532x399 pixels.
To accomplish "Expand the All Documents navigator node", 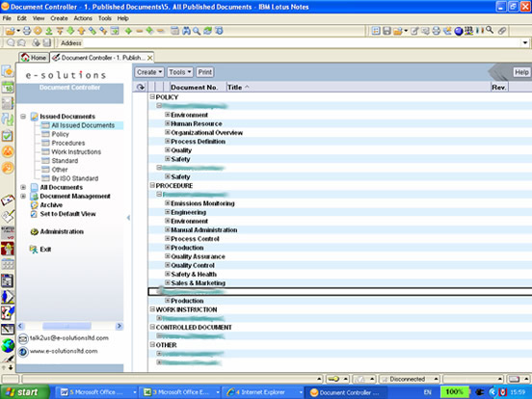I will (23, 187).
